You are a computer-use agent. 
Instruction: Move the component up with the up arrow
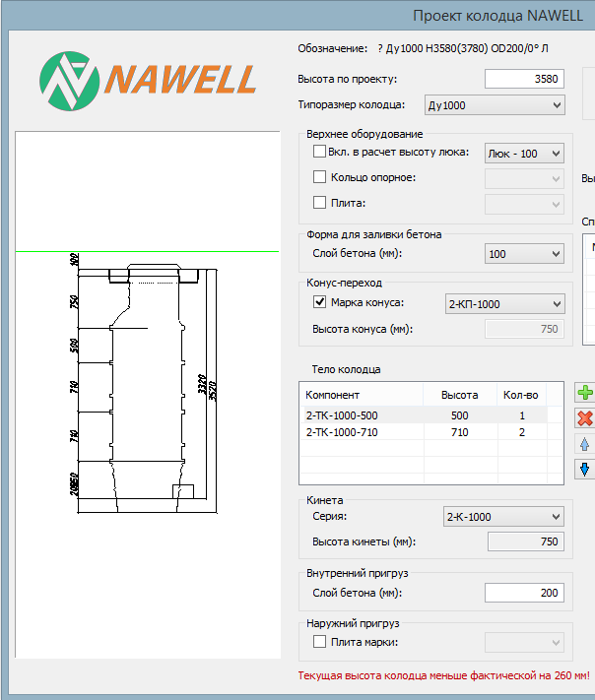[585, 444]
